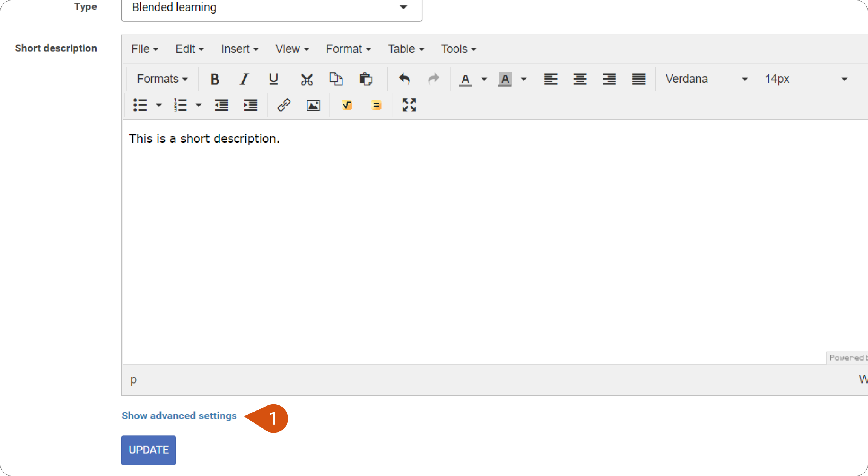This screenshot has width=868, height=476.
Task: Open the text color dropdown arrow
Action: click(x=484, y=79)
